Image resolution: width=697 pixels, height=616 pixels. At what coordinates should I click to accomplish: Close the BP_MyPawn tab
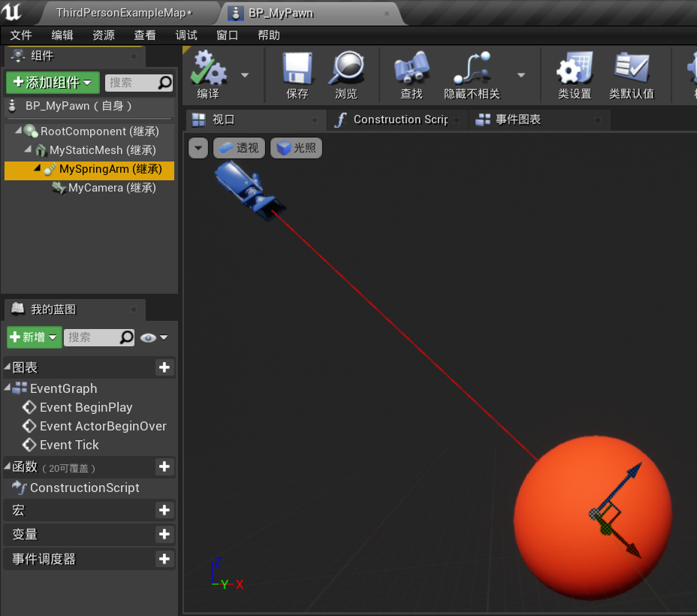387,14
